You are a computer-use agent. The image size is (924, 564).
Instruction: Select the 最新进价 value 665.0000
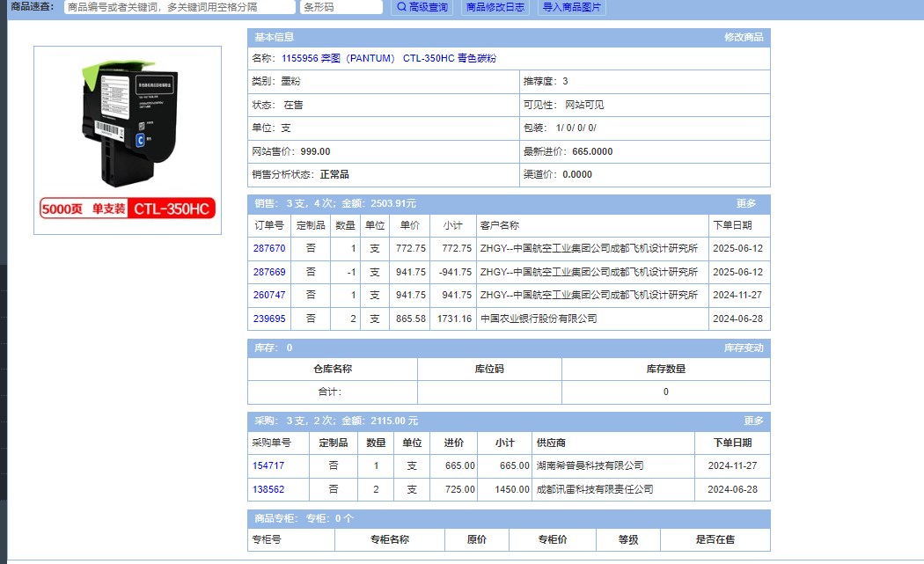[x=592, y=151]
